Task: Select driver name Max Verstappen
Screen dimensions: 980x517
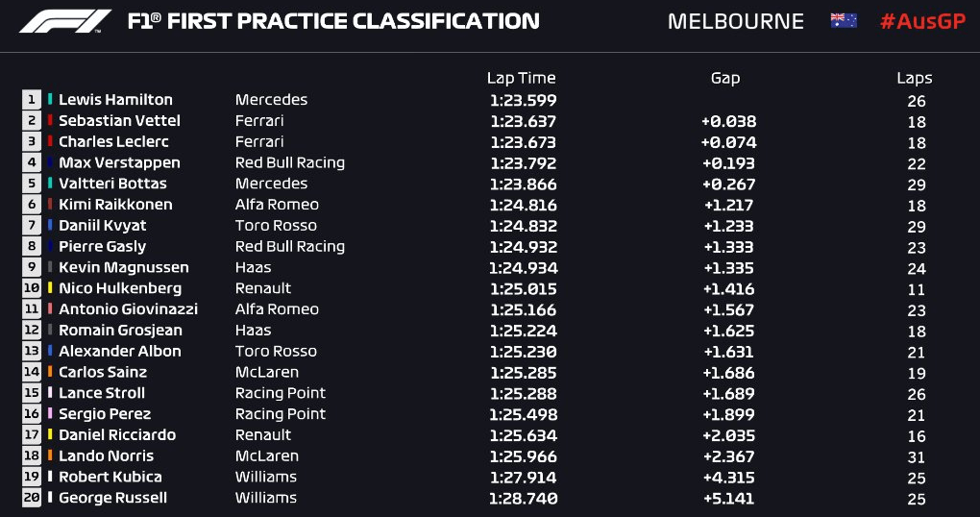Action: tap(119, 162)
